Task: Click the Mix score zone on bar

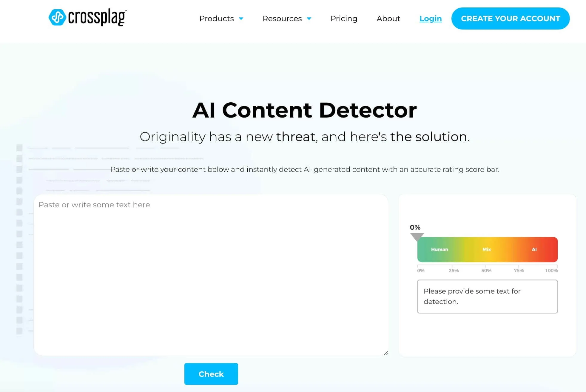Action: pos(487,249)
